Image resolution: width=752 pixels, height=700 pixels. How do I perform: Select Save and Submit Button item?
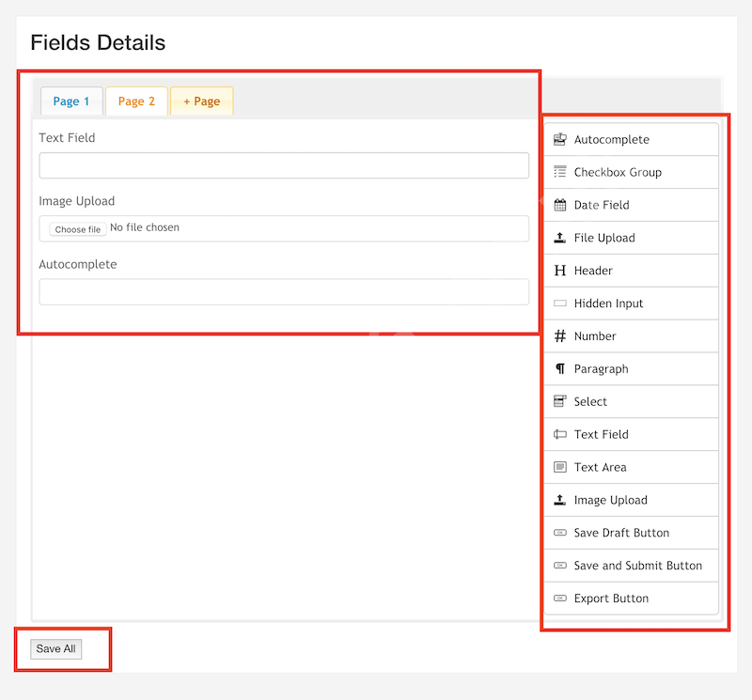point(631,566)
